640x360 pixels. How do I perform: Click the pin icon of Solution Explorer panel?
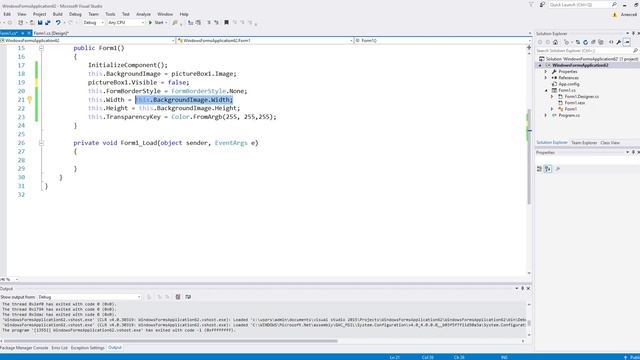(633, 33)
